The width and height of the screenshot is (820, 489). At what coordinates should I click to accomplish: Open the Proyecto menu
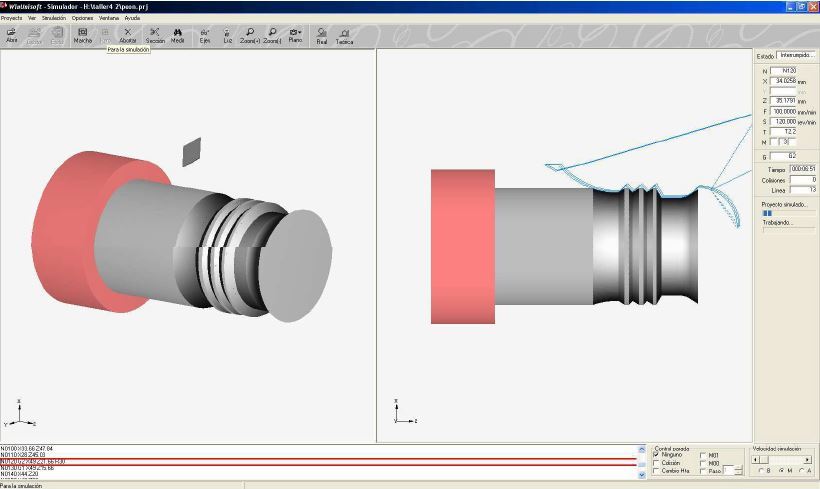pyautogui.click(x=11, y=18)
